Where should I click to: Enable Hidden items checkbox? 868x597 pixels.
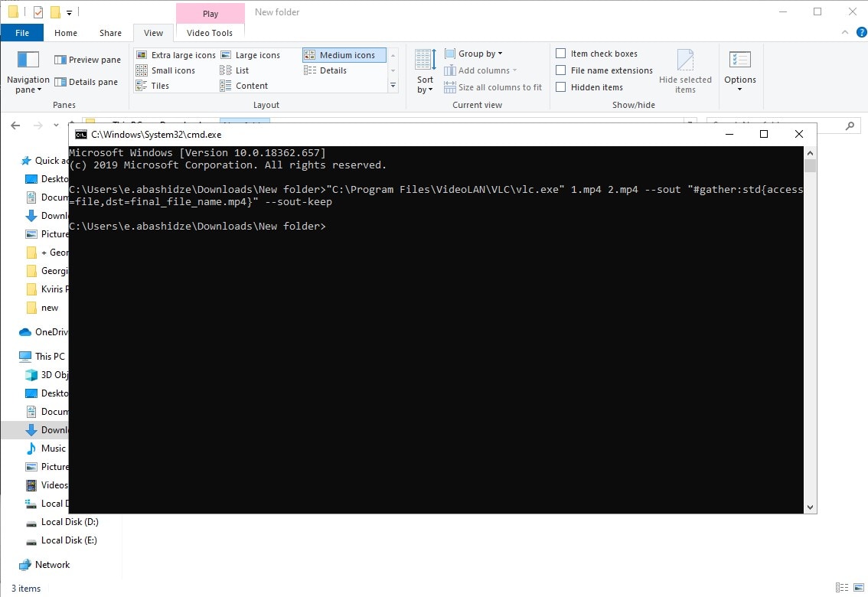(561, 86)
